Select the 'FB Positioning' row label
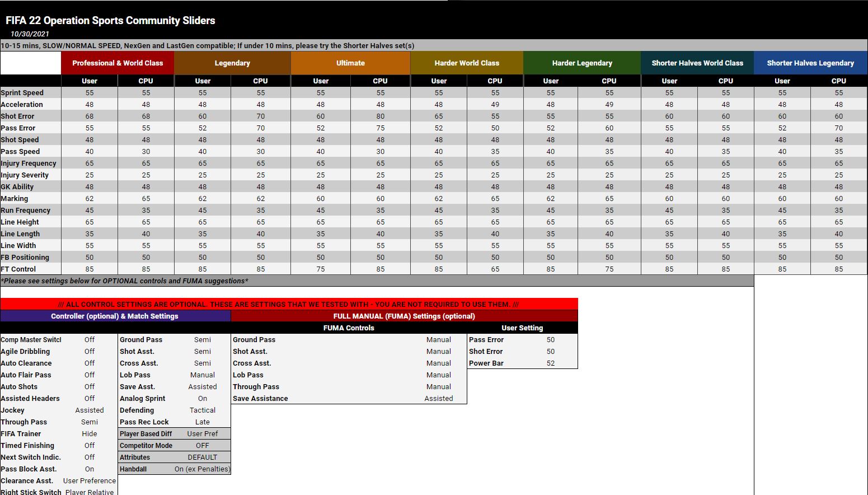 pyautogui.click(x=25, y=258)
